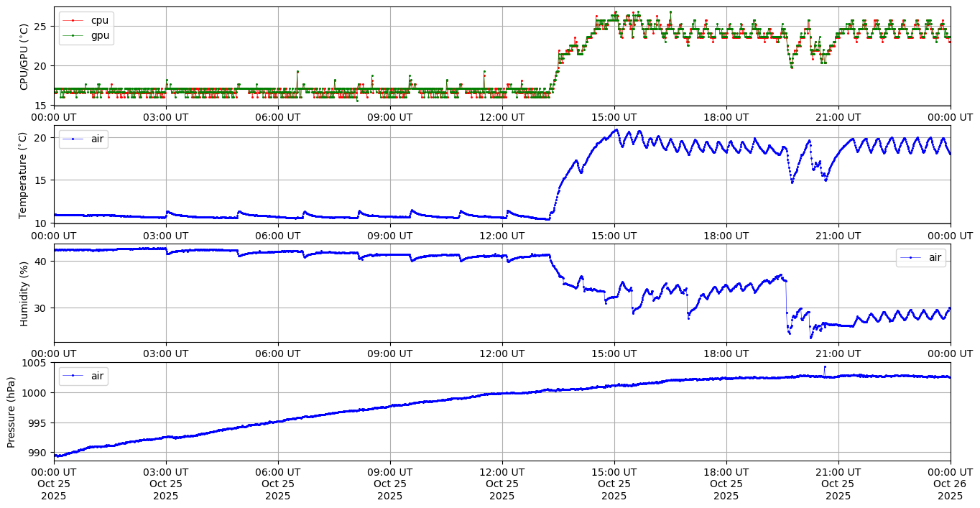980x508 pixels.
Task: Click the 21:00 UT Oct 25 bottom date label
Action: click(838, 484)
